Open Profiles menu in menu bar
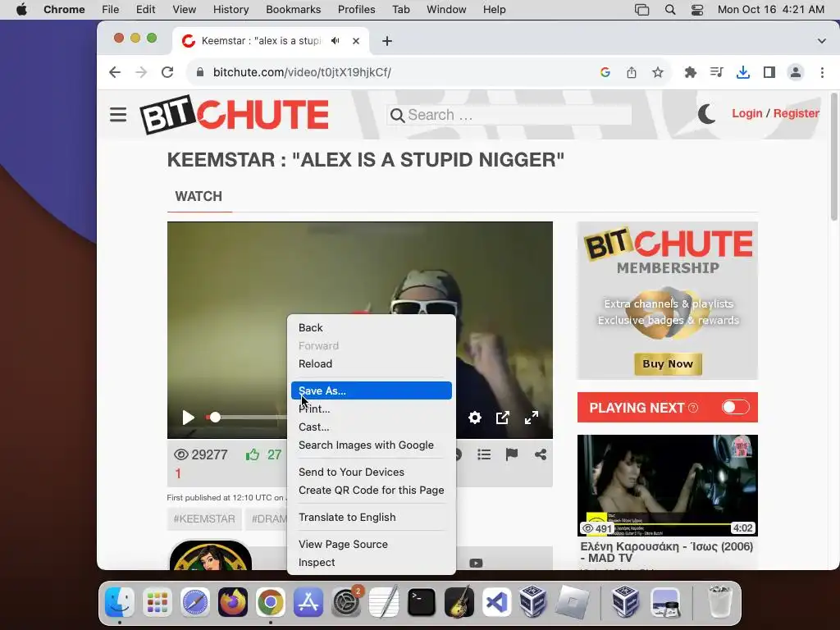This screenshot has height=630, width=840. [x=356, y=10]
